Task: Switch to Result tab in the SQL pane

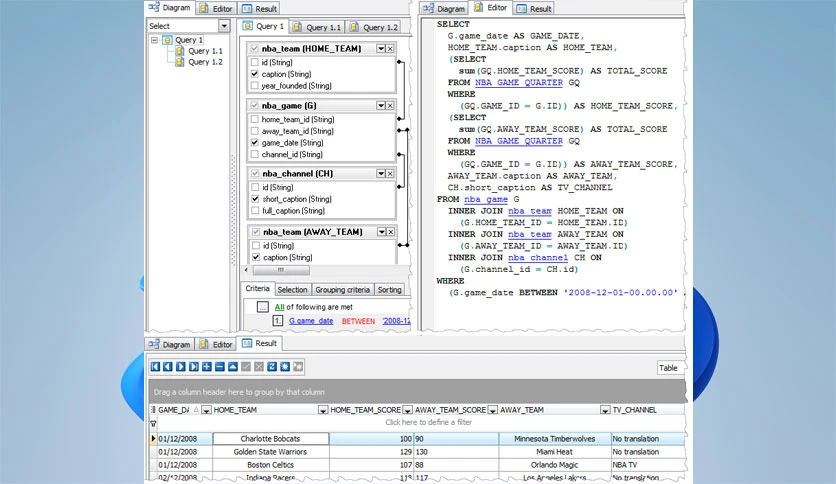Action: pos(535,9)
